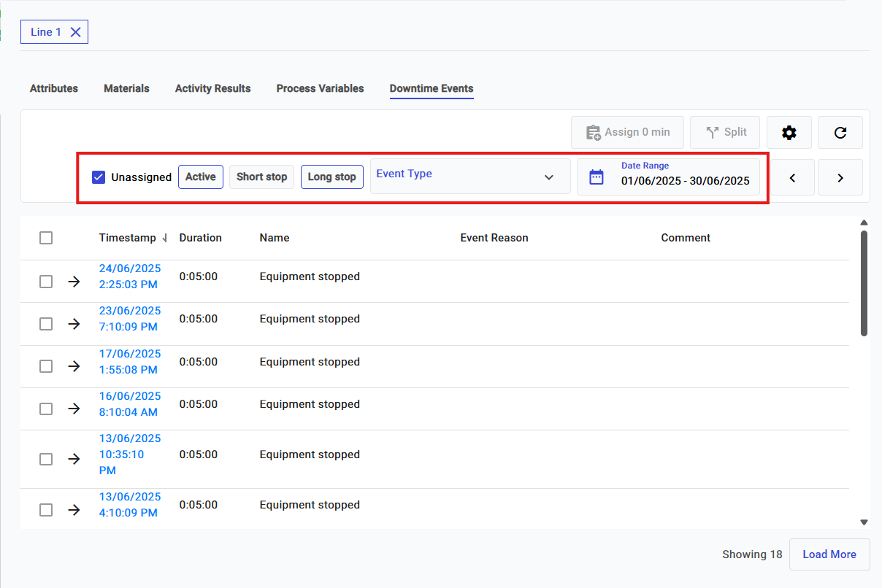Click the refresh icon button
Image resolution: width=882 pixels, height=588 pixels.
click(x=840, y=133)
